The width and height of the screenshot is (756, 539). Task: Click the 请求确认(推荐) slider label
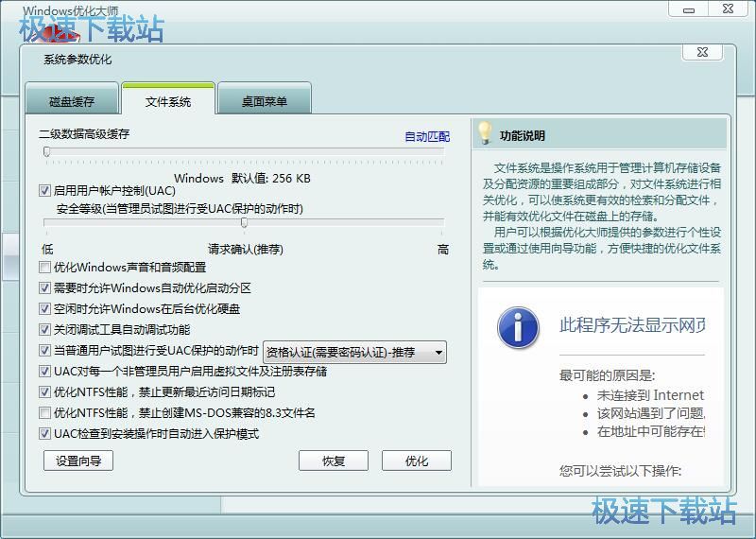(x=246, y=250)
